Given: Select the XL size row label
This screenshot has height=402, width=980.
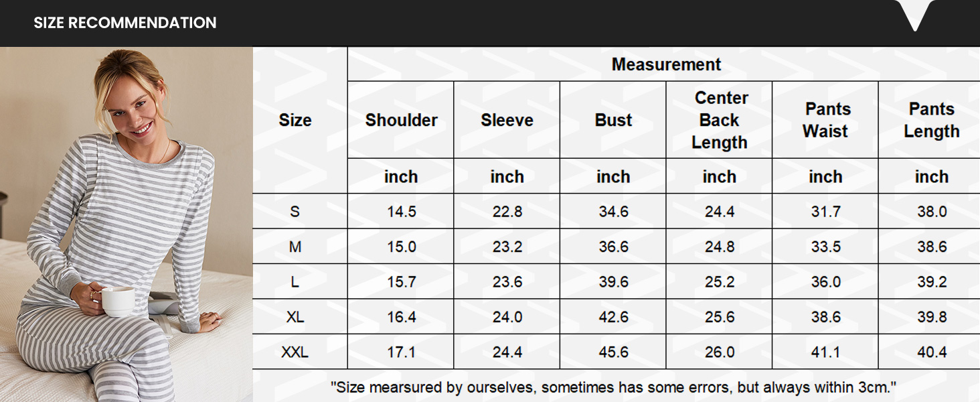Looking at the screenshot, I should [x=295, y=317].
